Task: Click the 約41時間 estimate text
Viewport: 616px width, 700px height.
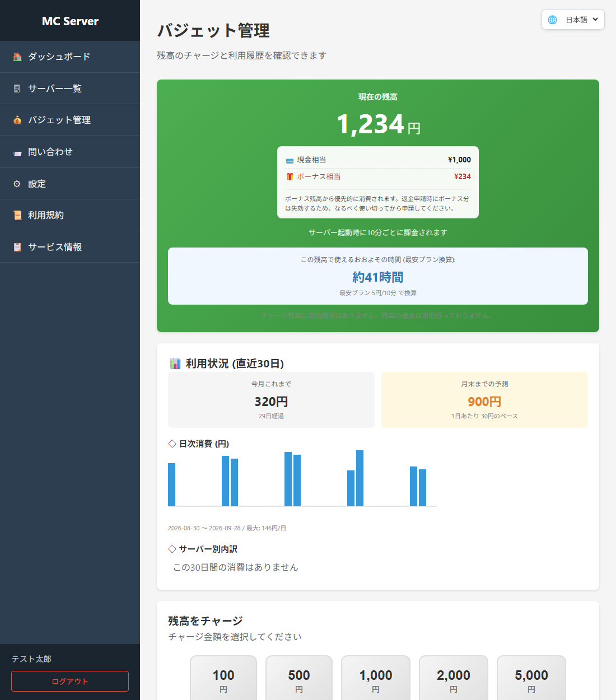Action: tap(378, 277)
